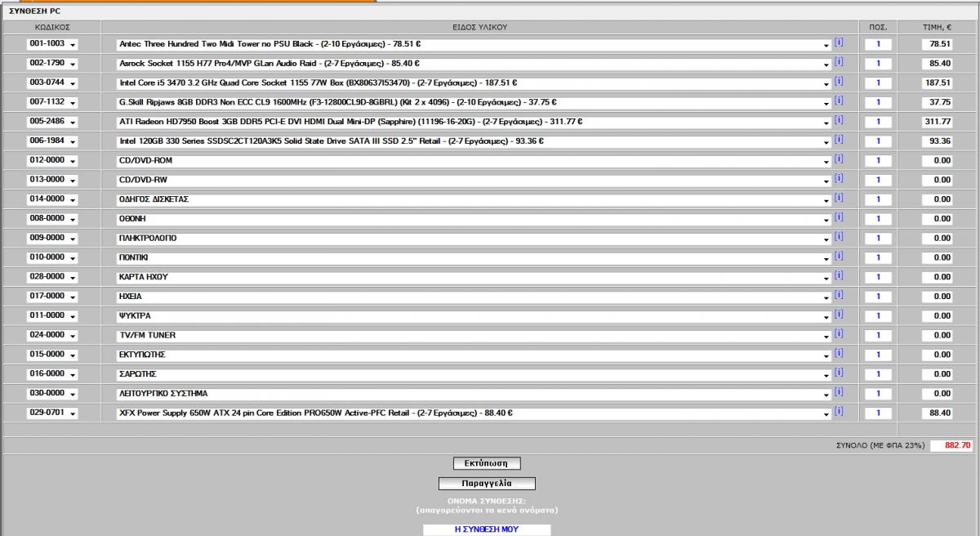Open the 029-0701 code dropdown
The width and height of the screenshot is (980, 536).
52,413
